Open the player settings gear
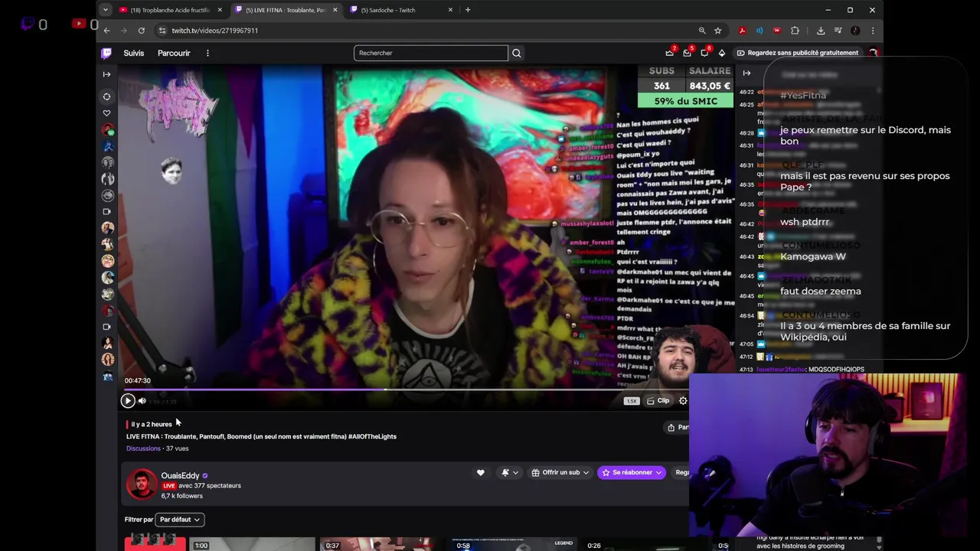Screen dimensions: 980x551 click(683, 401)
